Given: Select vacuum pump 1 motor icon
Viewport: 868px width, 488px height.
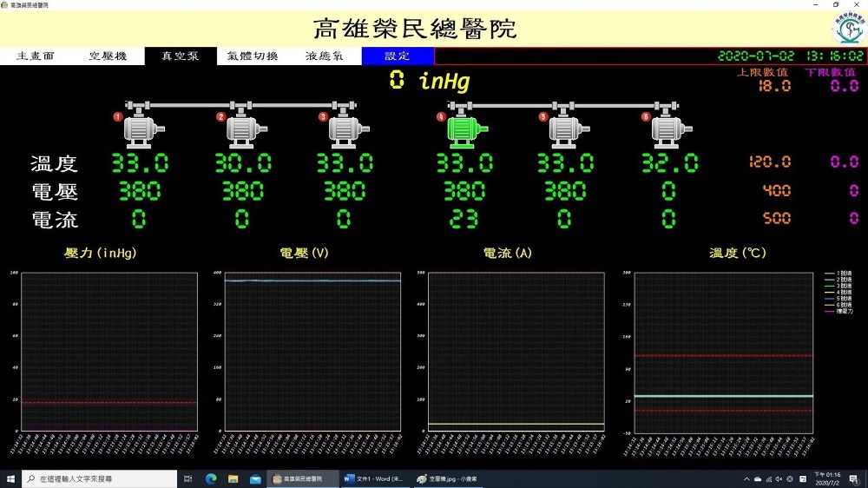Looking at the screenshot, I should click(143, 132).
